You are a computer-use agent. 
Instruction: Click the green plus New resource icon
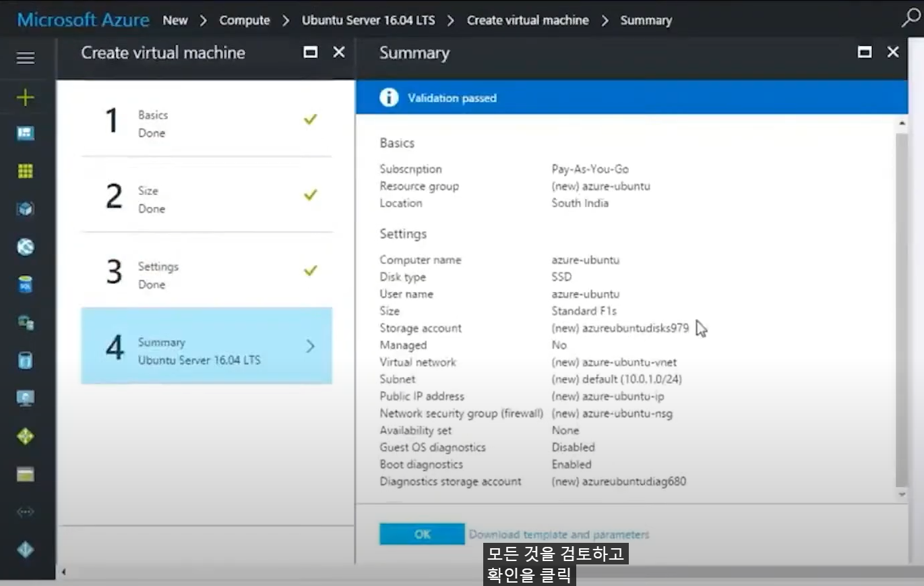tap(26, 98)
